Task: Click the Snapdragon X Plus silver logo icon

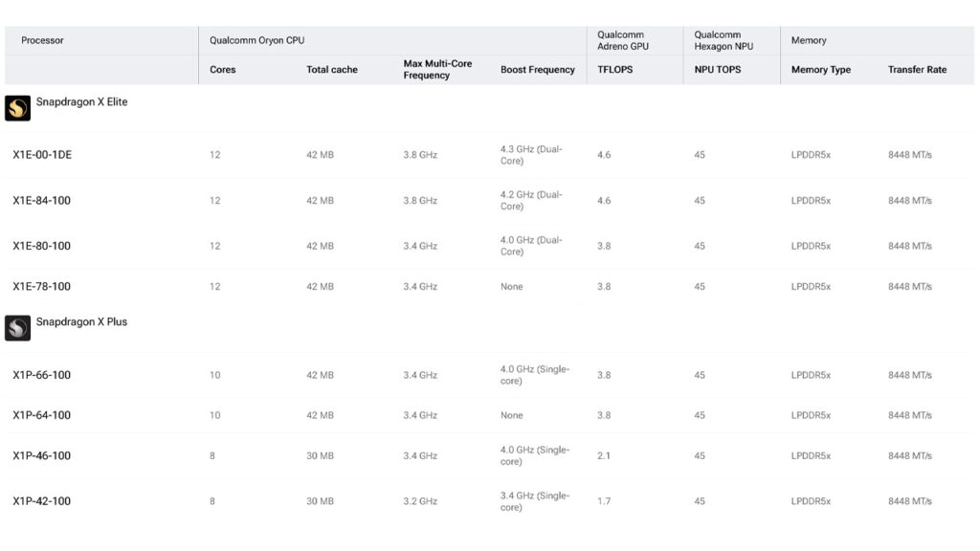Action: 17,328
